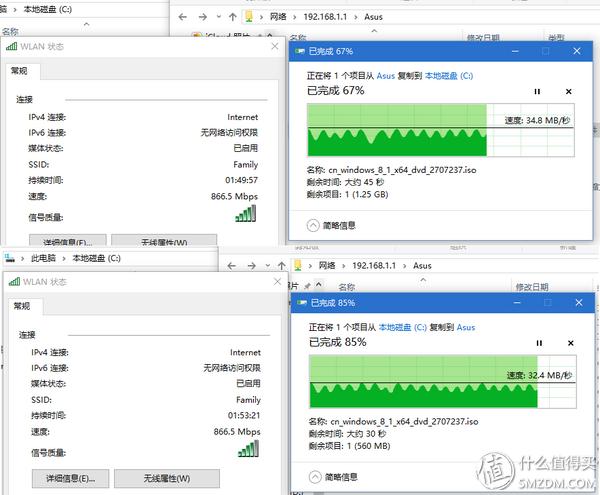Viewport: 600px width, 495px height.
Task: Click signal quality bars in upper WLAN window
Action: click(246, 213)
